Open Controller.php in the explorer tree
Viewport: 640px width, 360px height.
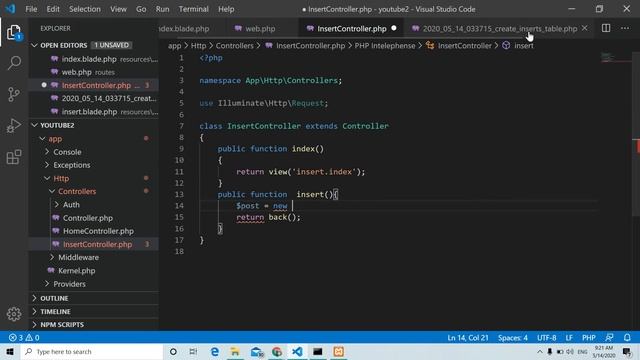(x=87, y=218)
